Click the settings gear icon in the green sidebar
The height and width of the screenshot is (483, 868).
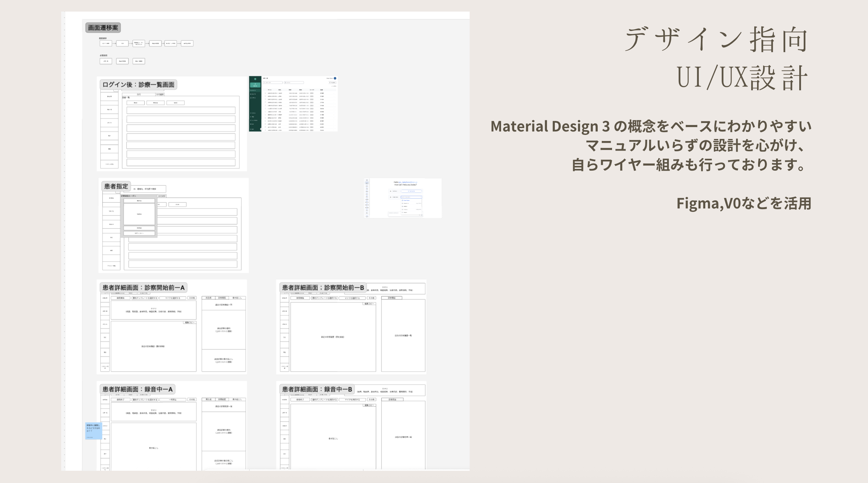click(x=251, y=120)
